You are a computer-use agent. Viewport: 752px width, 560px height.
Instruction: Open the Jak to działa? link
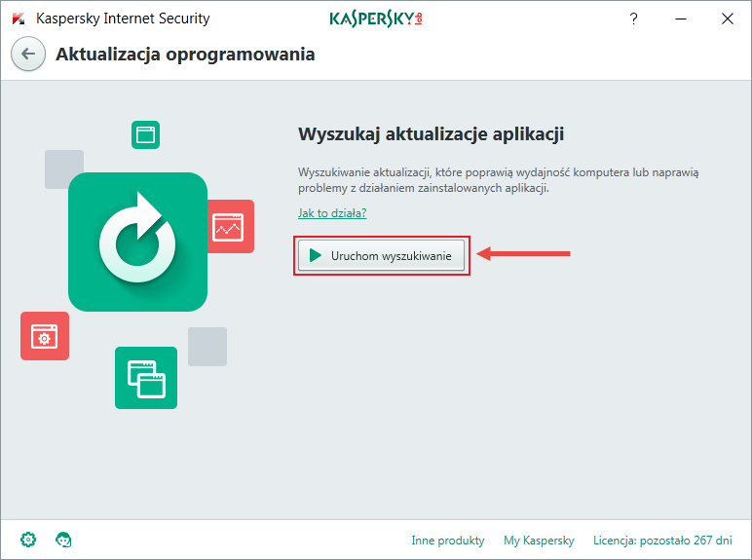point(332,213)
